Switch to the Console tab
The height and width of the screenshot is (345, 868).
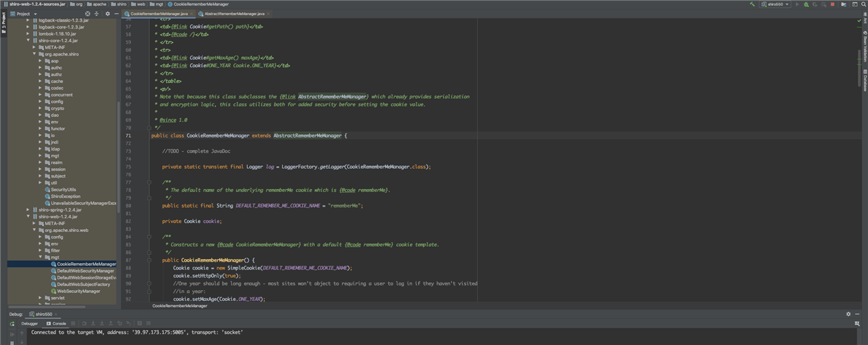(56, 324)
